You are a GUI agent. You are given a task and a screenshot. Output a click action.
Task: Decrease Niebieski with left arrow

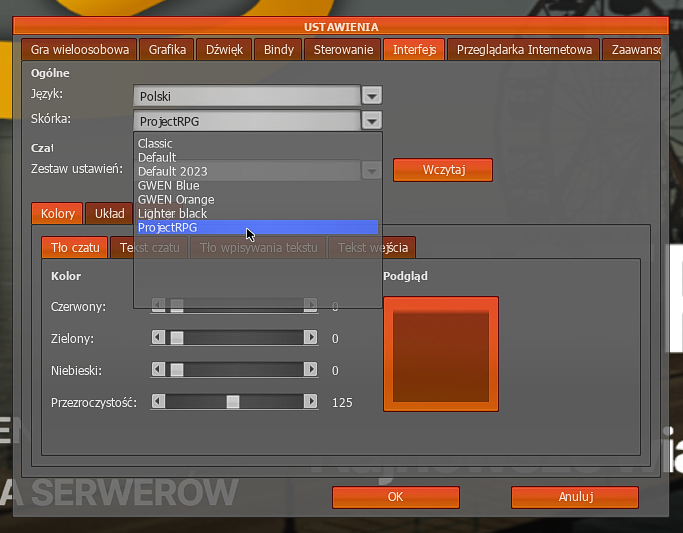pyautogui.click(x=159, y=369)
